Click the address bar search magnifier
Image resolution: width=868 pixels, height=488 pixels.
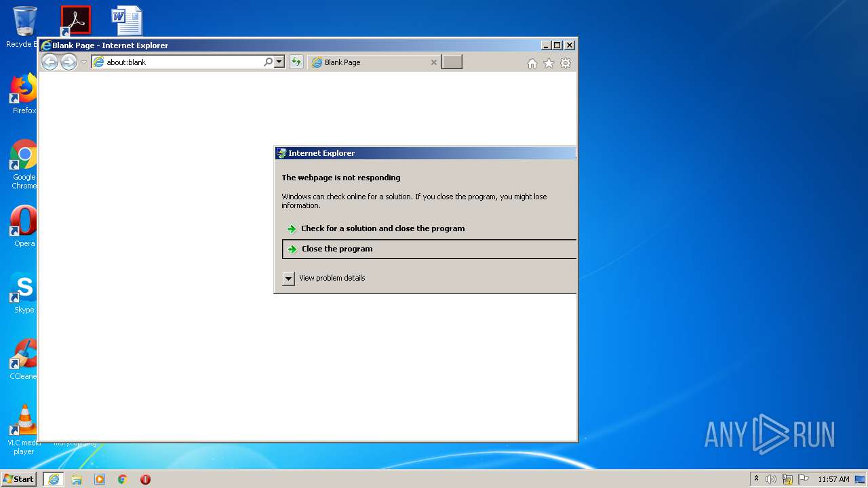[269, 62]
